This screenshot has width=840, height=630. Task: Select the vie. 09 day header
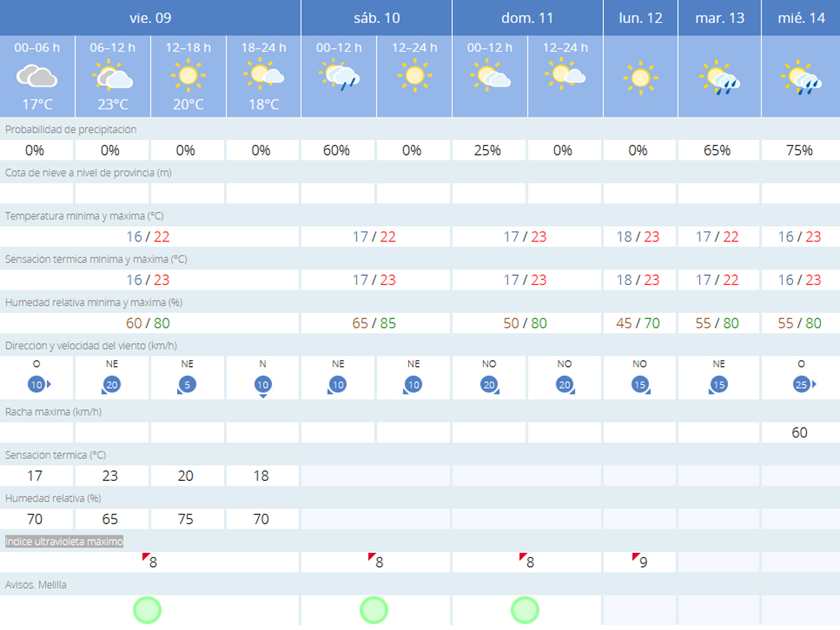click(150, 17)
